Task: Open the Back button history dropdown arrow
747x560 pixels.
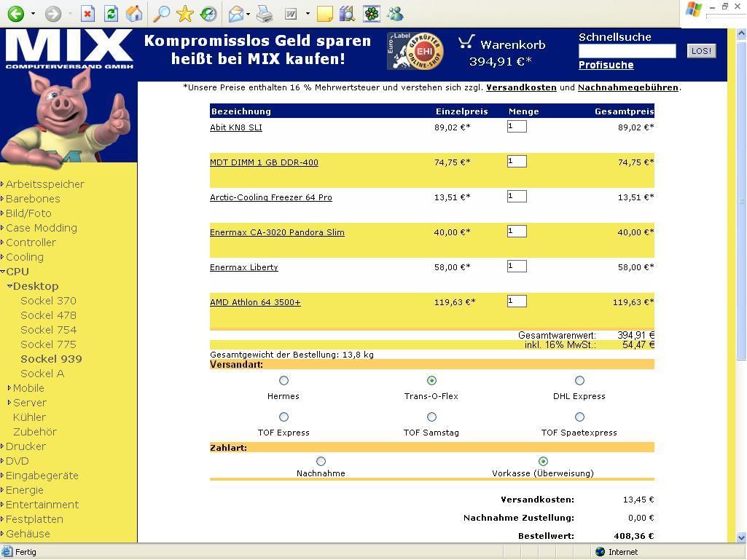Action: pos(33,14)
